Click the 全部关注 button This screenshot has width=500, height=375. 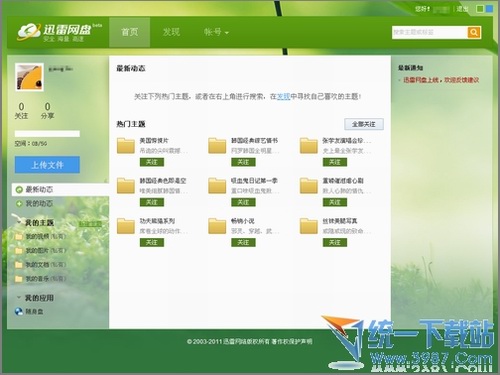click(x=364, y=124)
